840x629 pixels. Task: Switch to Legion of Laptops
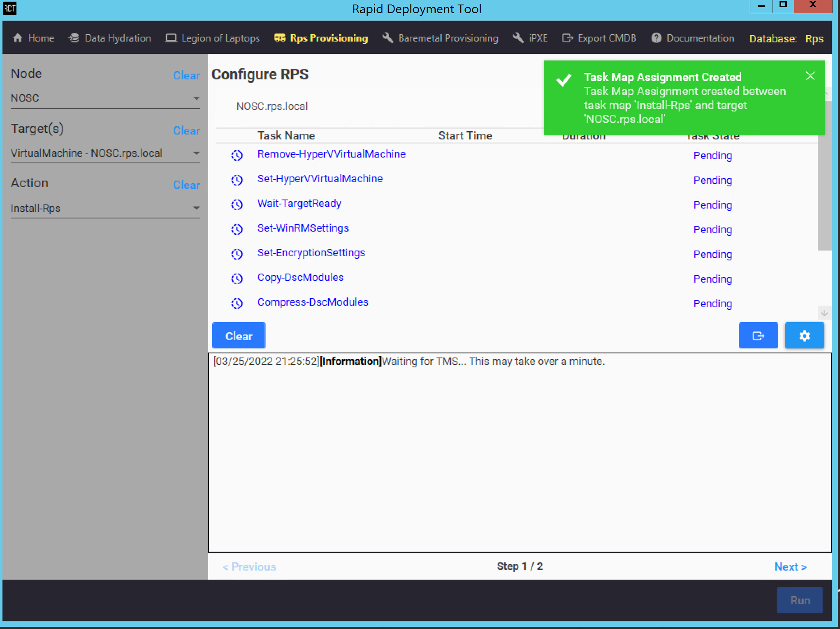[x=213, y=38]
